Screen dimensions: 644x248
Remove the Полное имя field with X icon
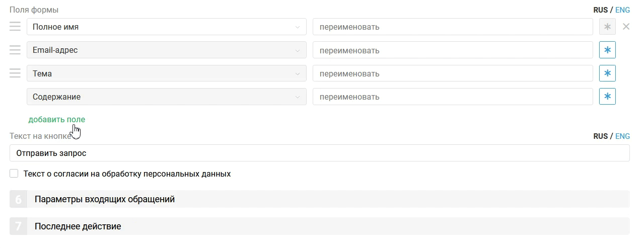coord(626,27)
